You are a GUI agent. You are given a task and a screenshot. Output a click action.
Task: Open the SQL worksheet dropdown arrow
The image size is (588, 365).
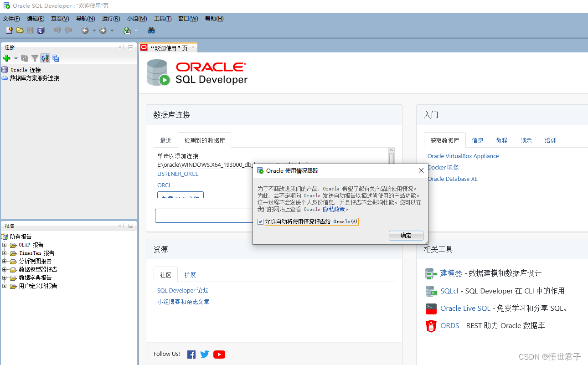click(x=136, y=31)
